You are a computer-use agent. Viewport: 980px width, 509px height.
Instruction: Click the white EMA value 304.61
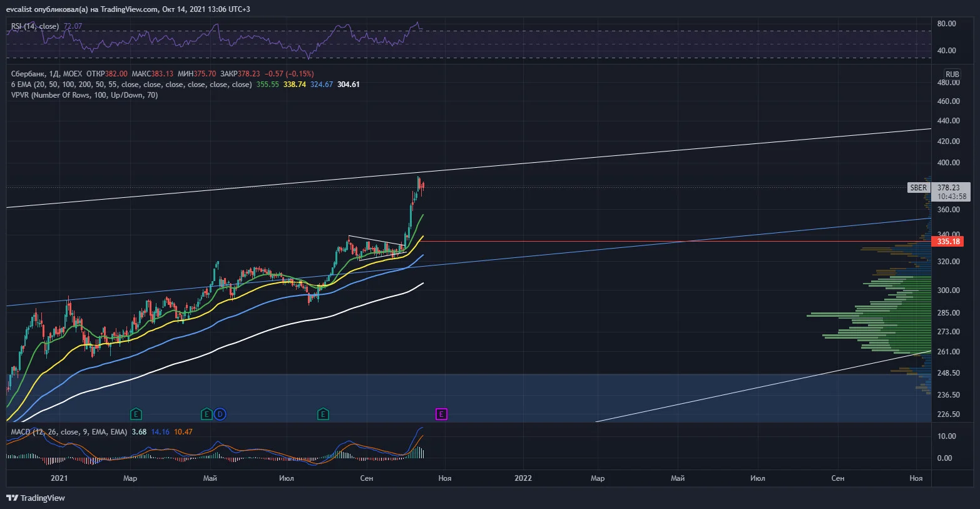(349, 85)
